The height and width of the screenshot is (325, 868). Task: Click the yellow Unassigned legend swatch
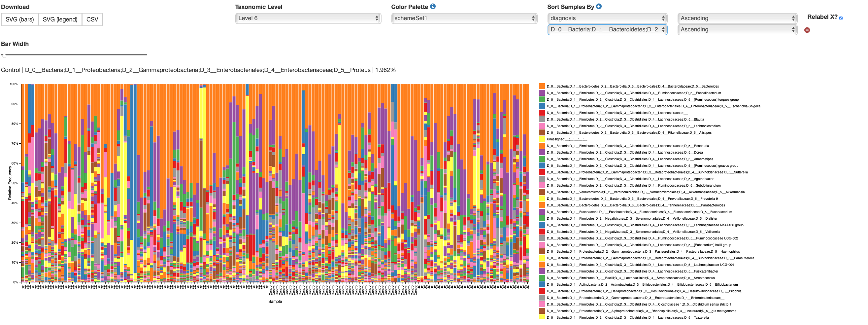pyautogui.click(x=542, y=139)
